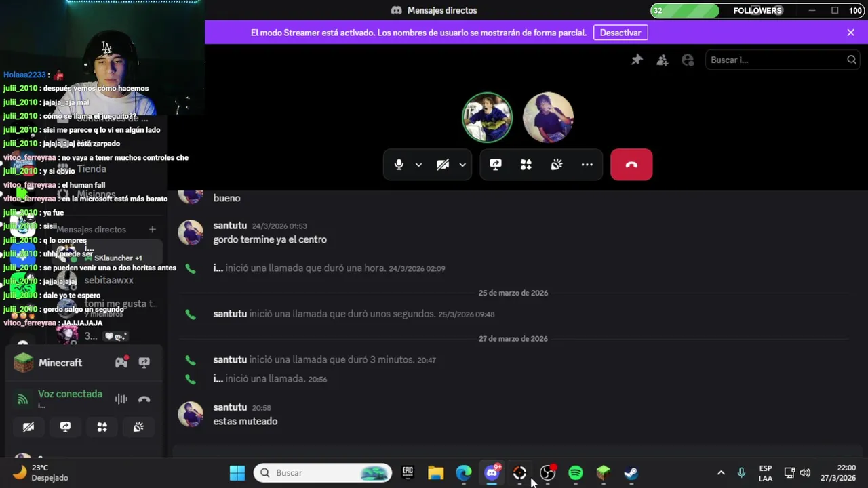Open the Minecraft activity entry
Screen dimensions: 868x488
pyautogui.click(x=60, y=363)
